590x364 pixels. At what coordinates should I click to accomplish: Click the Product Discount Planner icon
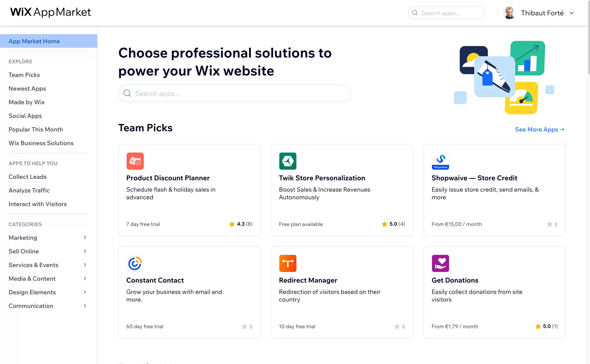tap(135, 161)
